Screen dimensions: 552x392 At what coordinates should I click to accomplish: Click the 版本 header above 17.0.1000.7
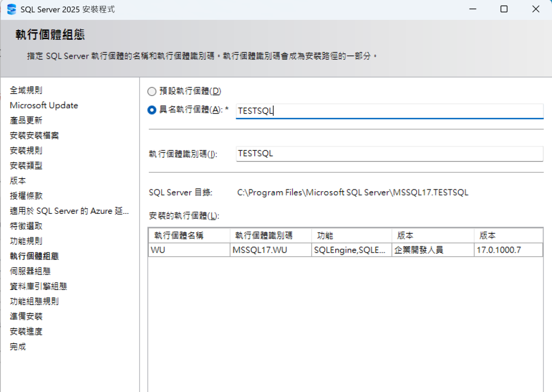pos(508,235)
